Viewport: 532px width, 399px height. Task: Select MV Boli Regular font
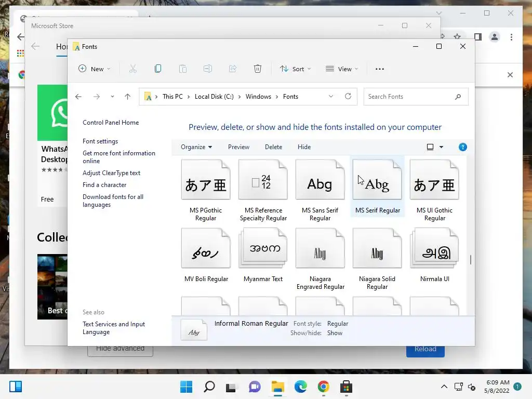pyautogui.click(x=206, y=256)
